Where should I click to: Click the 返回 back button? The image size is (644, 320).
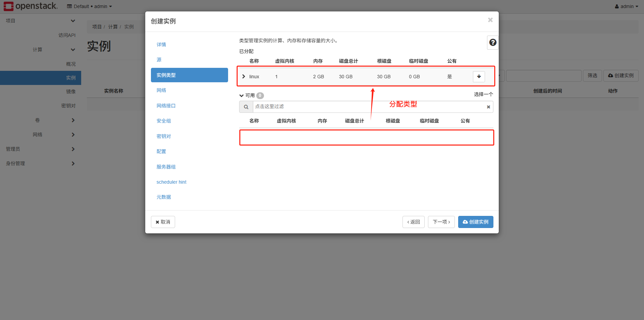click(414, 222)
